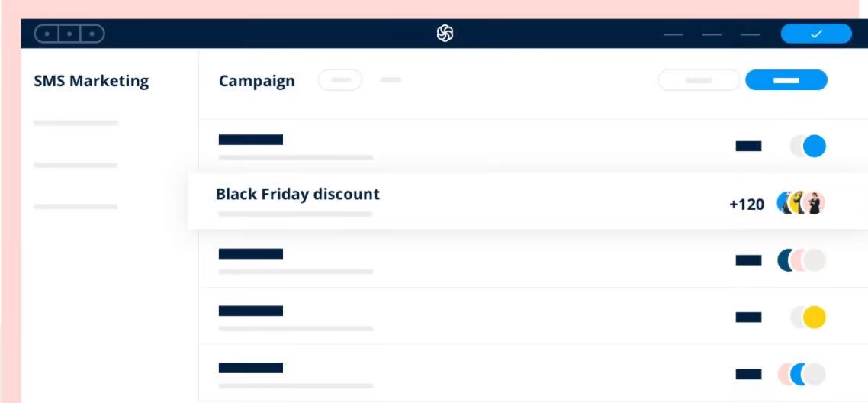Click the pink, blue and gray circle cluster
Viewport: 868px width, 403px height.
(801, 374)
